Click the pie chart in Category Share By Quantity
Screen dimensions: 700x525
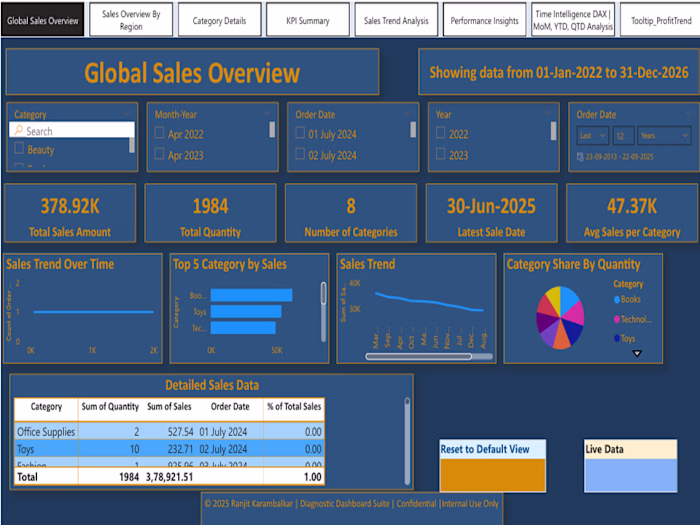(560, 317)
